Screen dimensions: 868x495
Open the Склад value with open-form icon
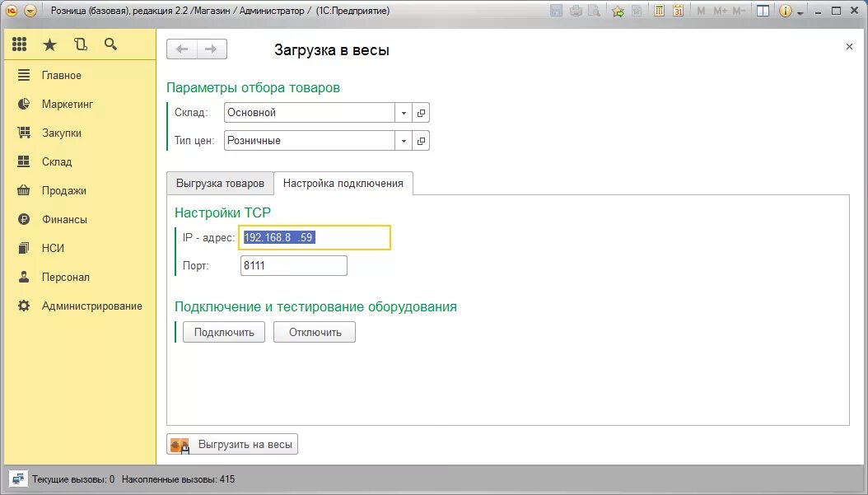click(422, 112)
